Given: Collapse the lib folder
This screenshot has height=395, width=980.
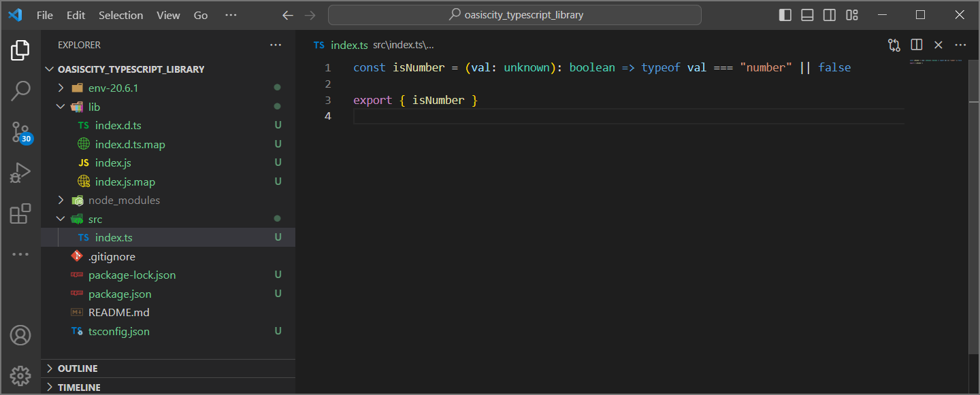Looking at the screenshot, I should click(x=168, y=107).
